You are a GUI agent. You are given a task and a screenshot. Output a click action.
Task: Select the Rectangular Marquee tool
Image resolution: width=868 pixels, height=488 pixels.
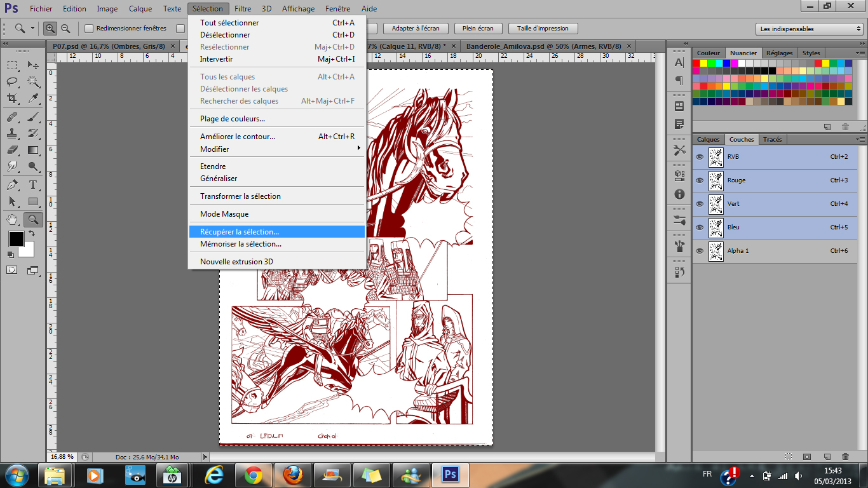coord(12,65)
